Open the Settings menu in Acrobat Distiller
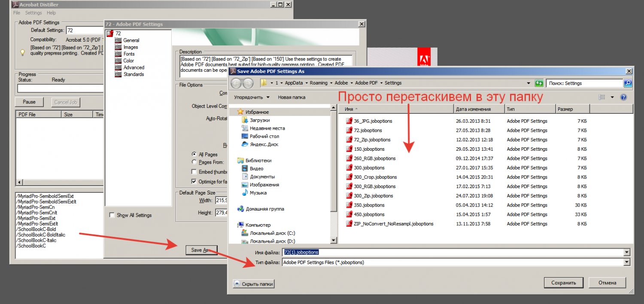The image size is (644, 304). [x=33, y=13]
